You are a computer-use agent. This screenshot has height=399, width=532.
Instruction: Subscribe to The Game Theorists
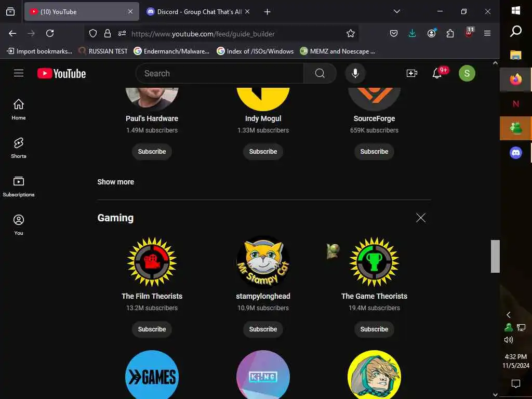pos(374,329)
